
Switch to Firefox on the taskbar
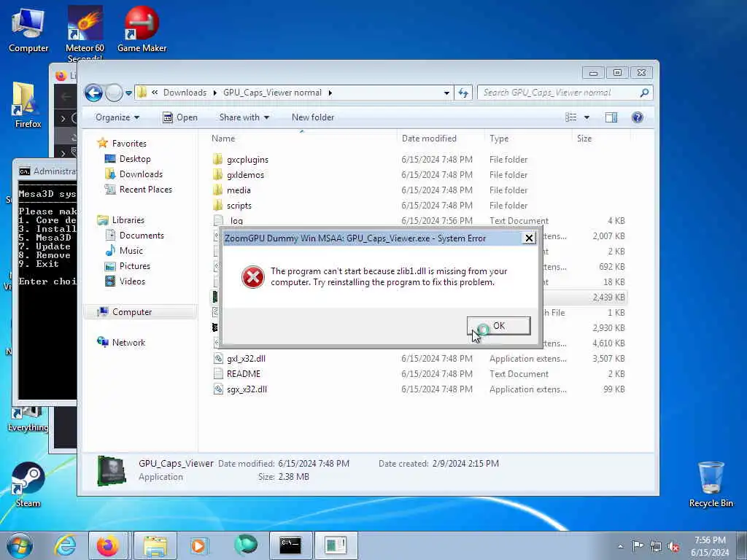coord(108,545)
